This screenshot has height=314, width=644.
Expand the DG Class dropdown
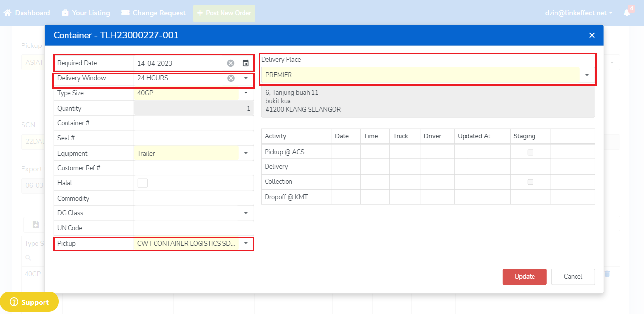246,213
